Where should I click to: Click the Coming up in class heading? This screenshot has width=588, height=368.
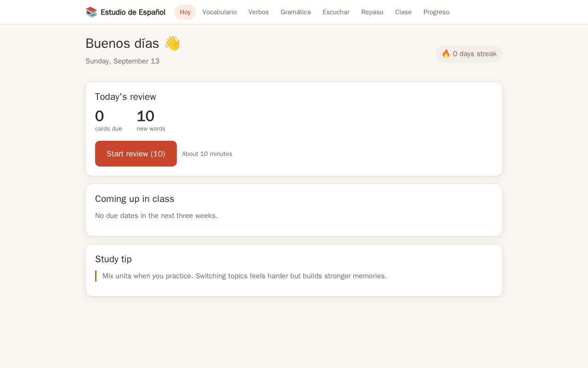pyautogui.click(x=135, y=199)
